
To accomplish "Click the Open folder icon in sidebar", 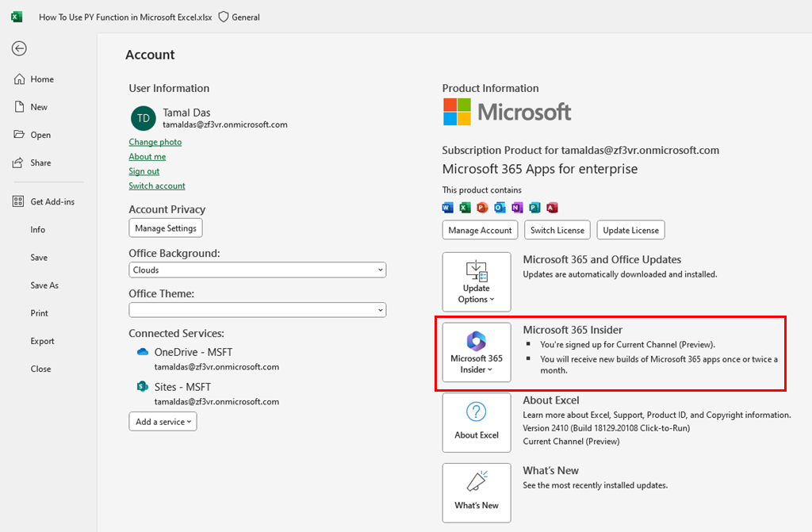I will (x=19, y=135).
